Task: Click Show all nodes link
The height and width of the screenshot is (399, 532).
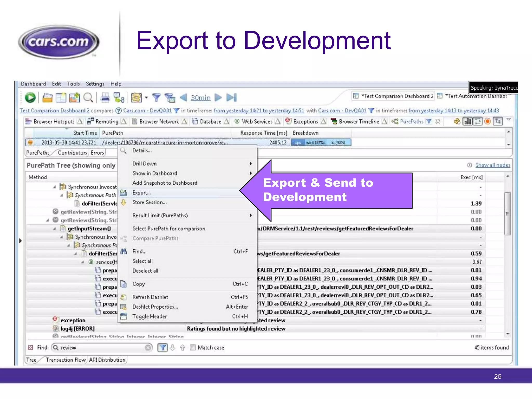Action: tap(493, 165)
